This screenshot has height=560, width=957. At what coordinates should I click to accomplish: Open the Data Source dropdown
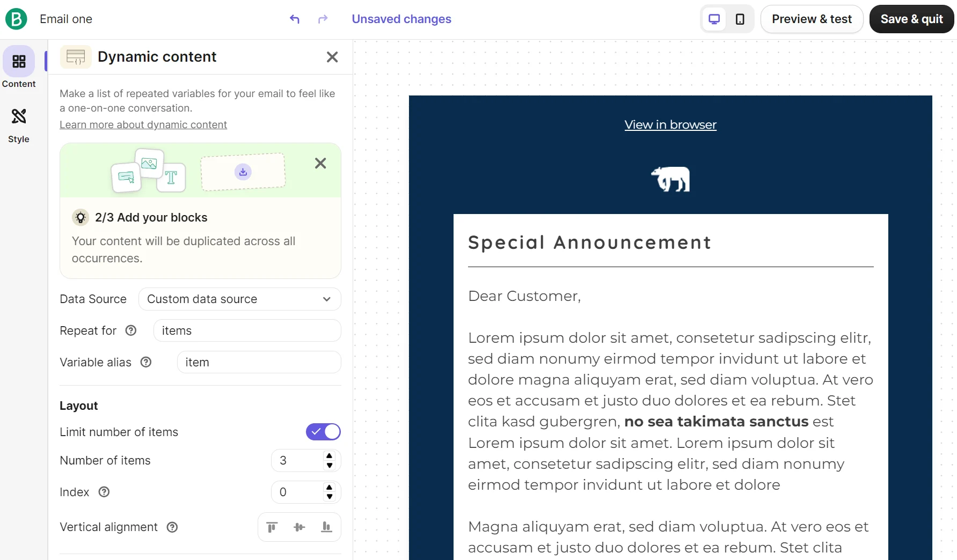[x=239, y=299]
